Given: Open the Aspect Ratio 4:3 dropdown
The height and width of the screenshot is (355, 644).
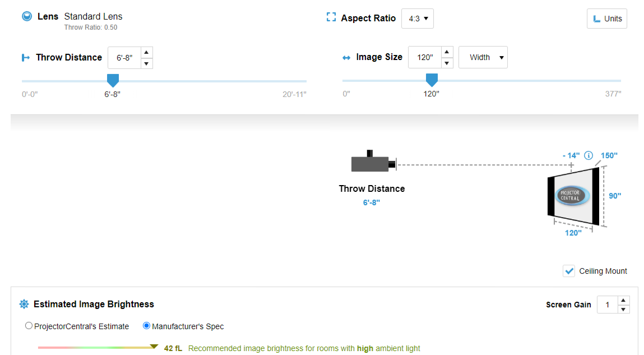Looking at the screenshot, I should [x=418, y=19].
